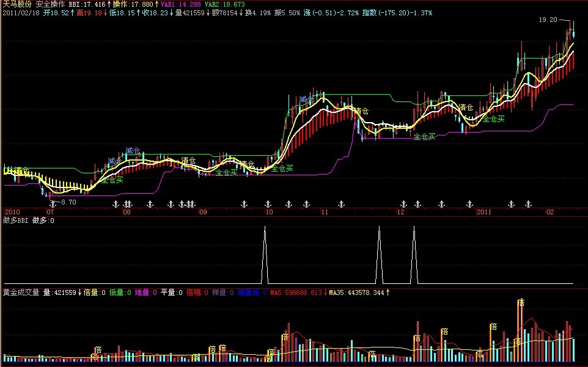
Task: Click the 19.20 high price label
Action: click(548, 20)
